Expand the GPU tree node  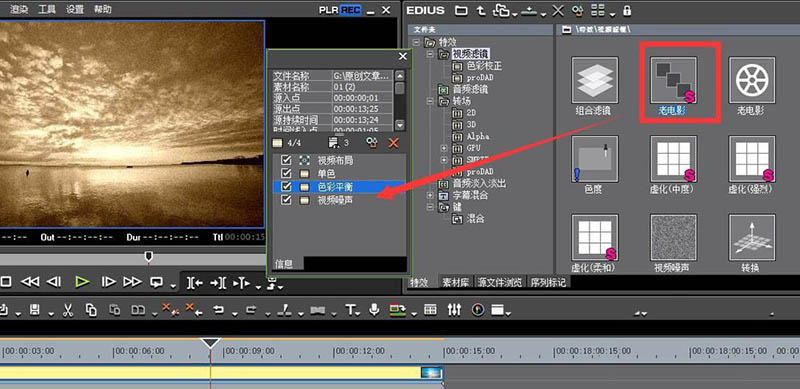click(444, 148)
